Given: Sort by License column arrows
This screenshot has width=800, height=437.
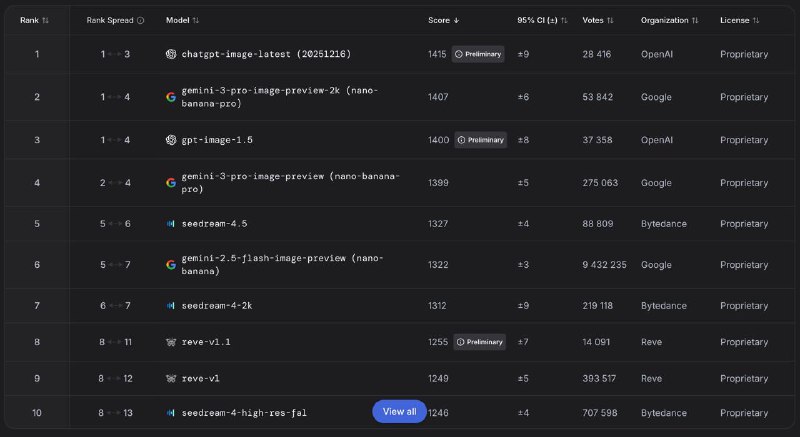Looking at the screenshot, I should tap(756, 20).
